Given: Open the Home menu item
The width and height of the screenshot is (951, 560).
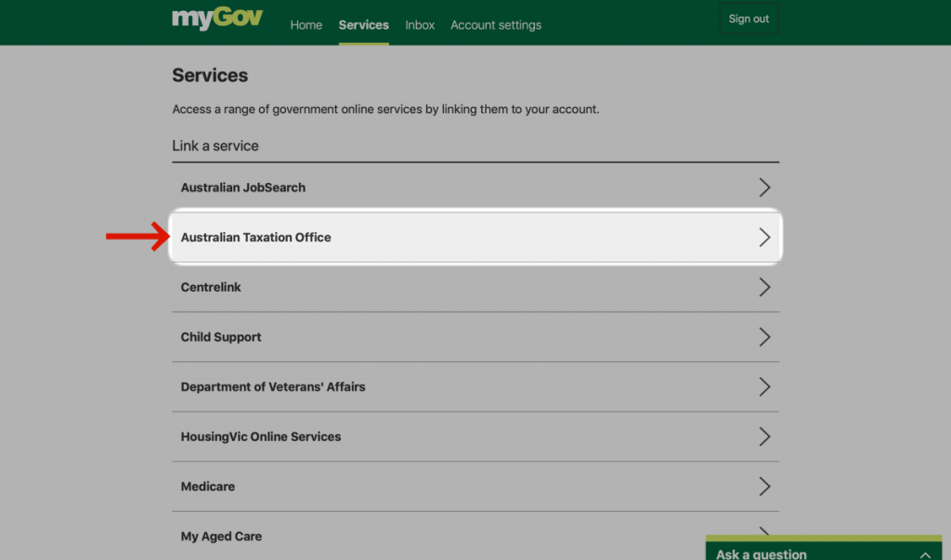Looking at the screenshot, I should point(306,25).
